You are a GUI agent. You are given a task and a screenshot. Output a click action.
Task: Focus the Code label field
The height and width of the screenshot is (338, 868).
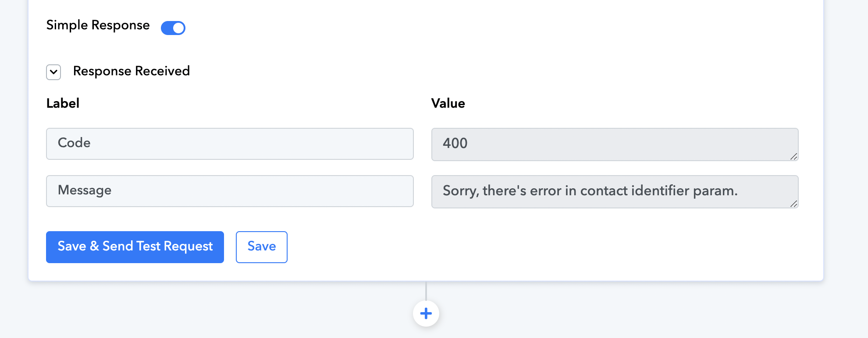pos(230,144)
